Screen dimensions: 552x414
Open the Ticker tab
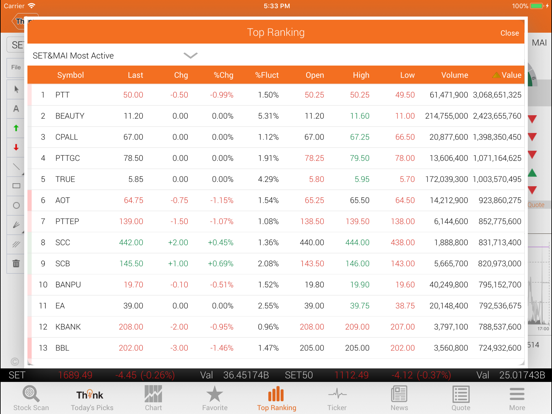(x=337, y=399)
